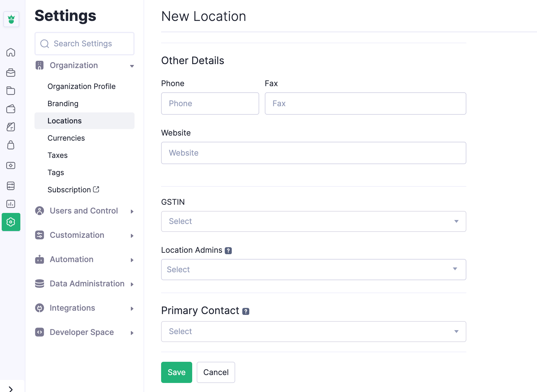Open the reports chart icon

[11, 204]
